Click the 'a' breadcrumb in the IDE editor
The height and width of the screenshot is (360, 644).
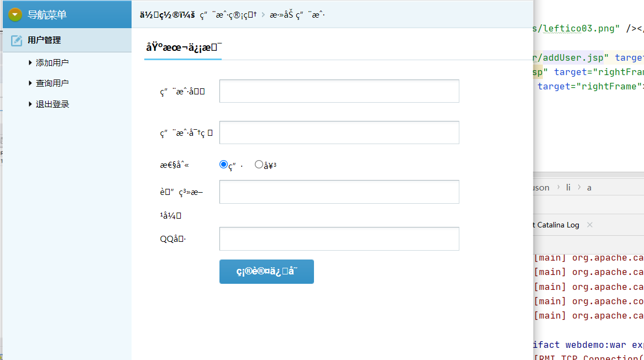pyautogui.click(x=589, y=188)
